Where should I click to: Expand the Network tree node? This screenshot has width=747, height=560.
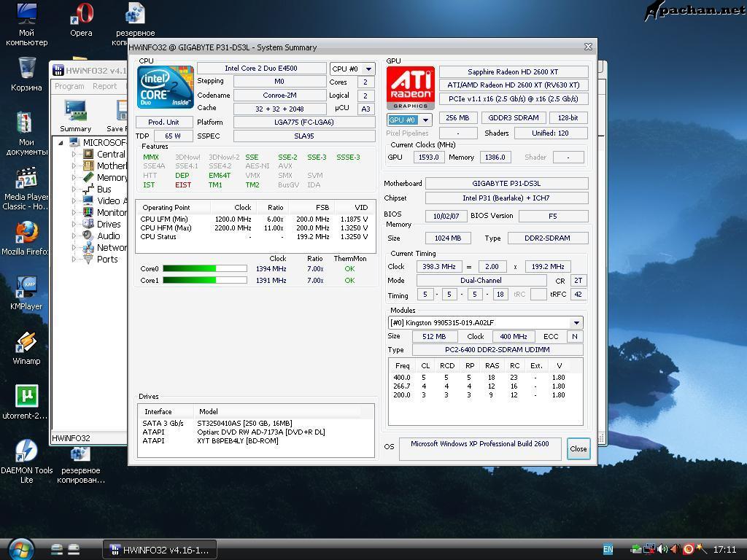[74, 247]
